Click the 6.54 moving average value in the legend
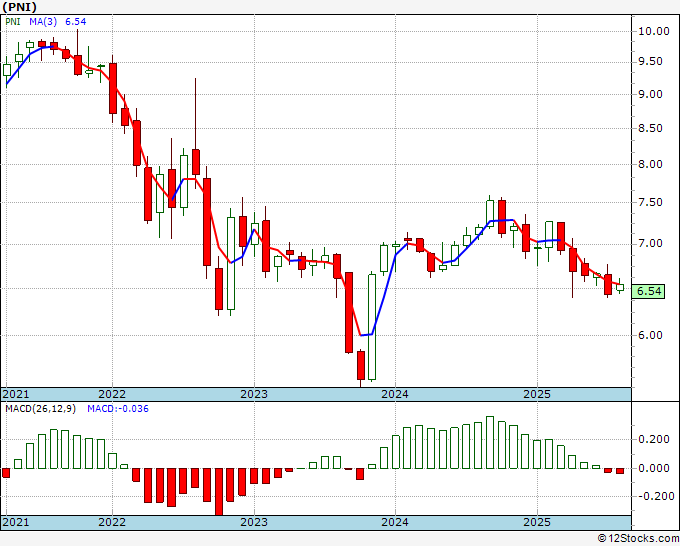Image resolution: width=680 pixels, height=546 pixels. pos(75,21)
